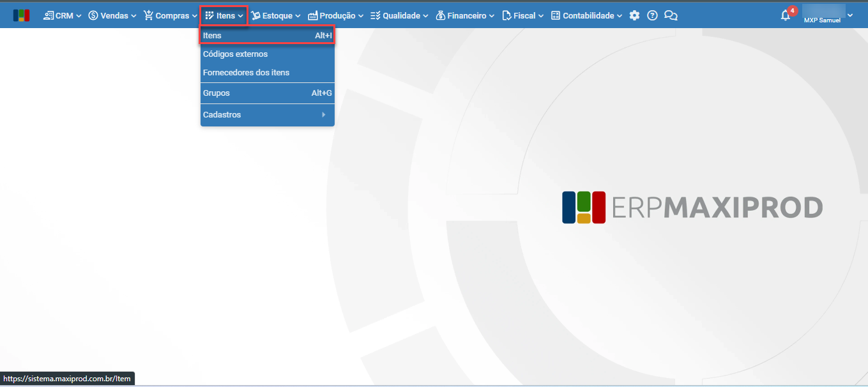The width and height of the screenshot is (868, 387).
Task: Open settings via the gear icon
Action: 634,15
